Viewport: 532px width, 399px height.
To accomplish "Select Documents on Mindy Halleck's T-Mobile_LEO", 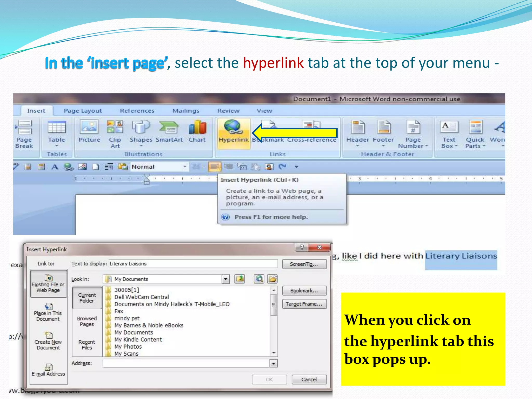I will (x=172, y=304).
